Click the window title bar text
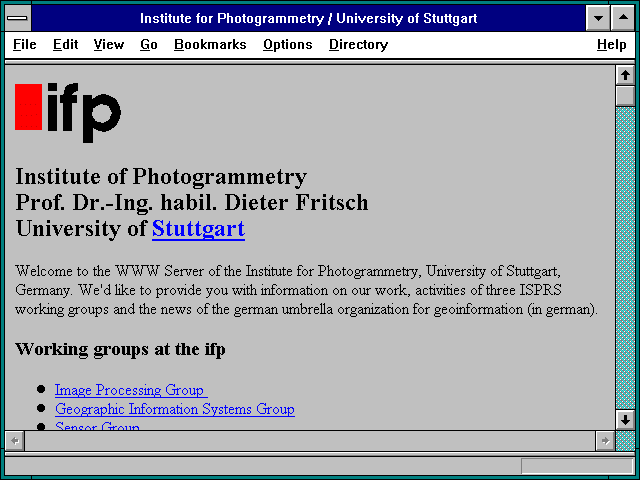Image resolution: width=640 pixels, height=480 pixels. coord(309,18)
